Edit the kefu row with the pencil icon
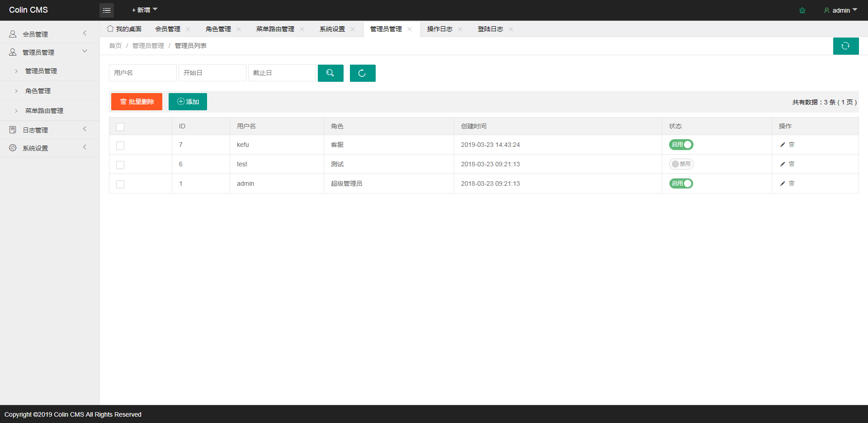Screen dimensions: 868x423 [783, 145]
